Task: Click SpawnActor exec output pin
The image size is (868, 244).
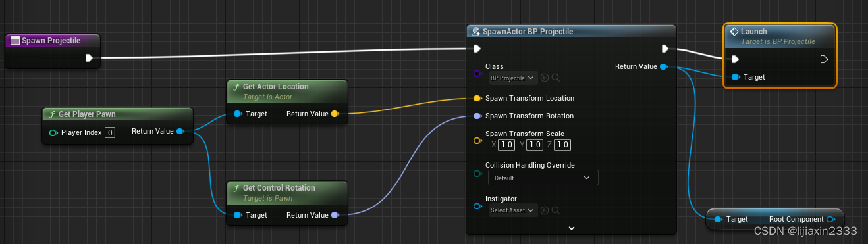Action: pos(665,49)
